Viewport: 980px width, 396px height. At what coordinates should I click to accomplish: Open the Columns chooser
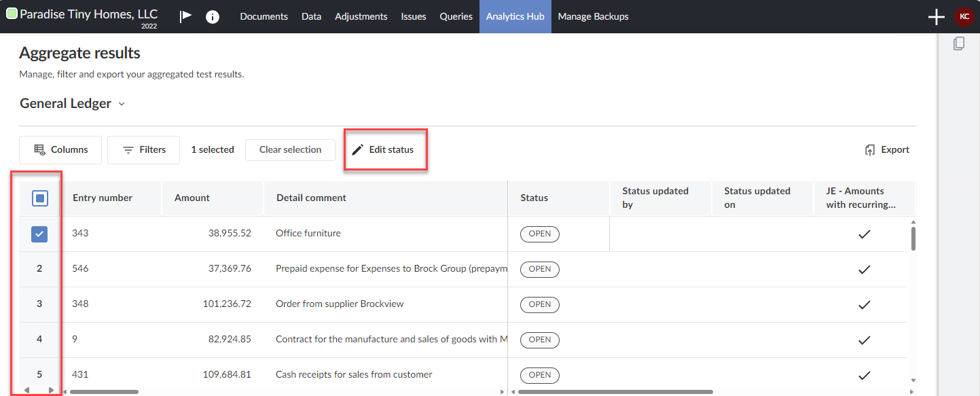click(x=60, y=149)
